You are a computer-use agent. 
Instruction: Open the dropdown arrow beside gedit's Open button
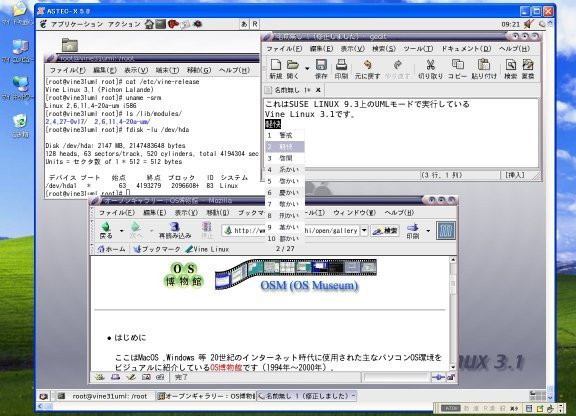pos(307,68)
